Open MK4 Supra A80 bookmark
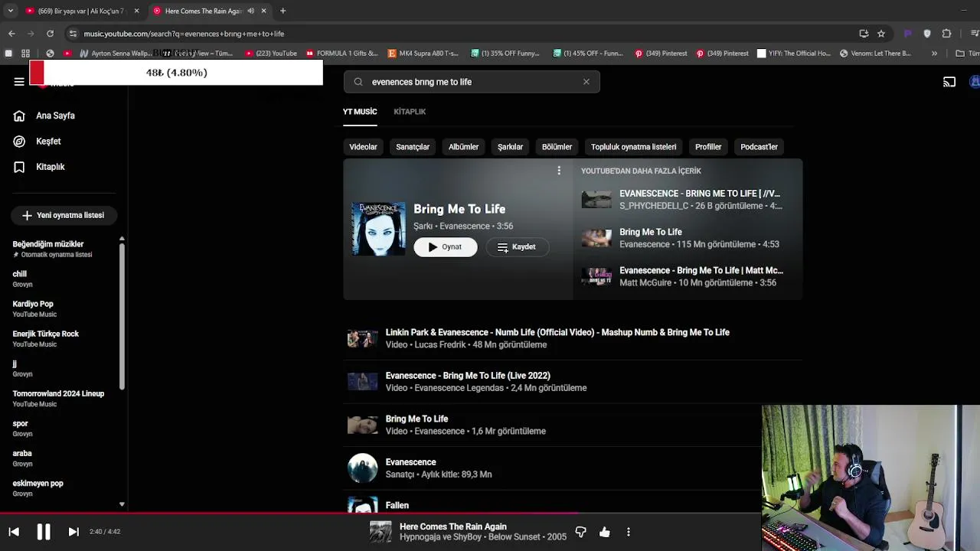 423,54
